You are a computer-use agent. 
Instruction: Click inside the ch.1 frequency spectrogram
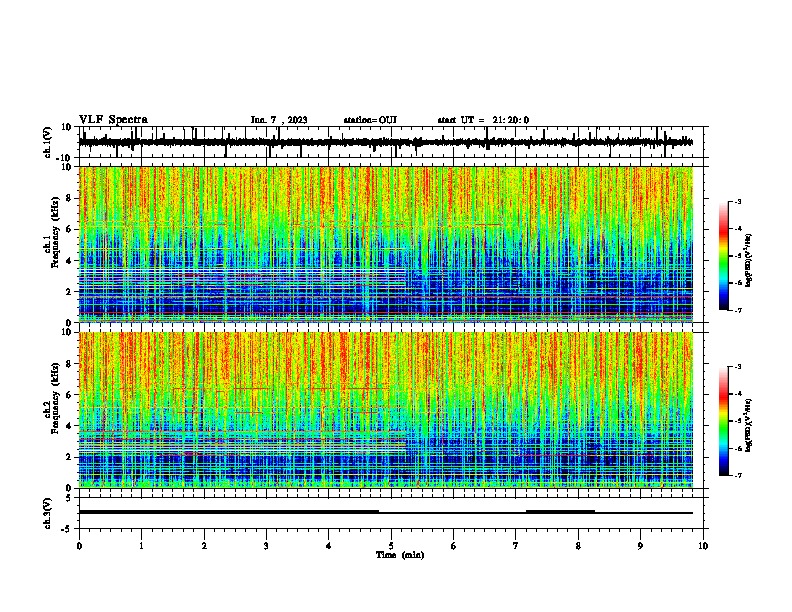[386, 244]
